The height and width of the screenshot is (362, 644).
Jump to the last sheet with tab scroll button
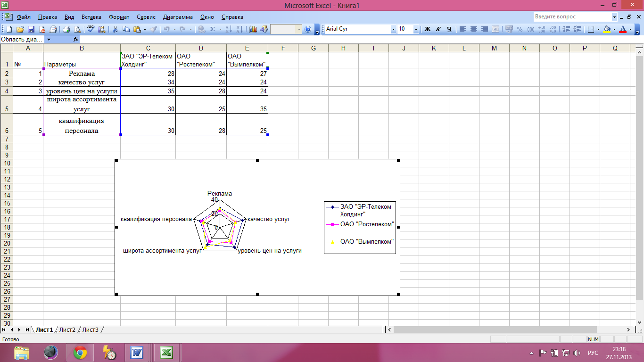click(x=27, y=329)
